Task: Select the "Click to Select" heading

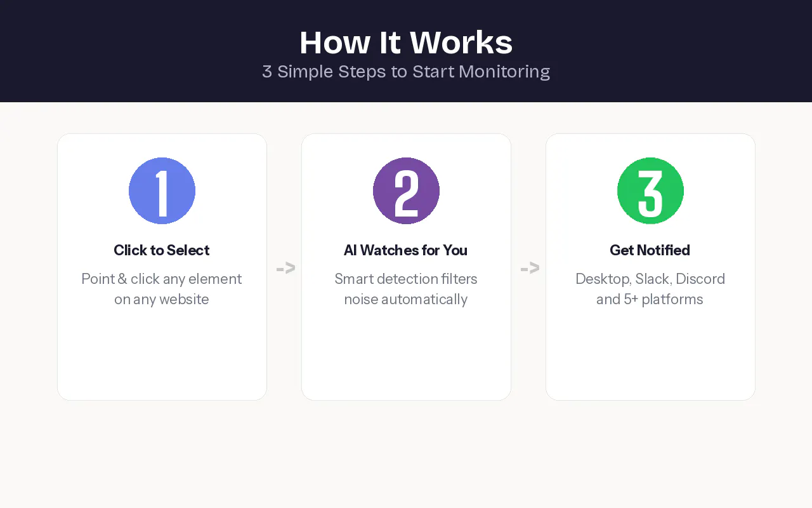Action: coord(162,250)
